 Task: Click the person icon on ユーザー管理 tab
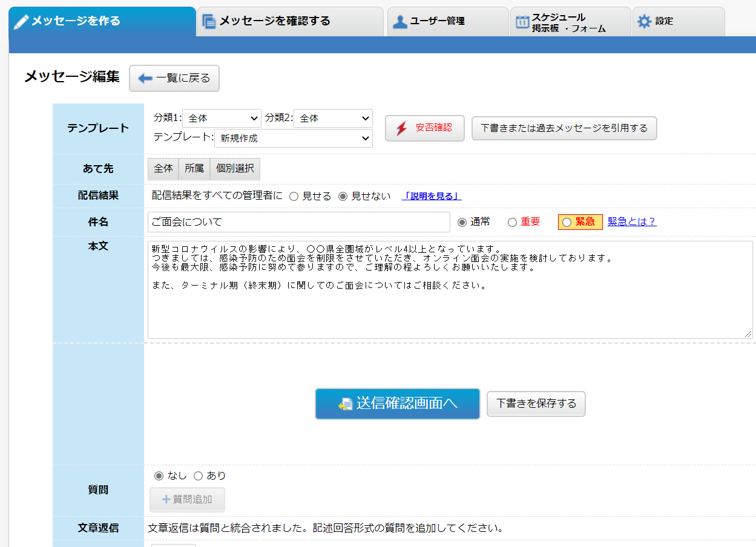tap(400, 22)
